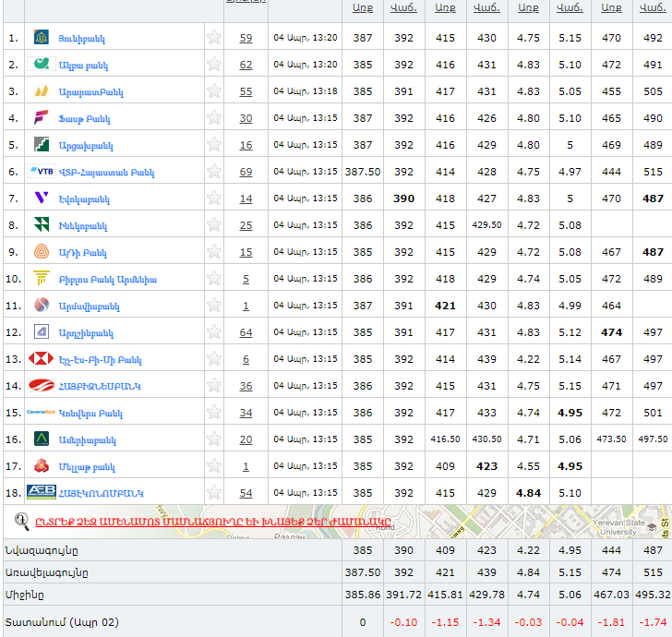Open branch count 54 link in row 18

pos(246,493)
